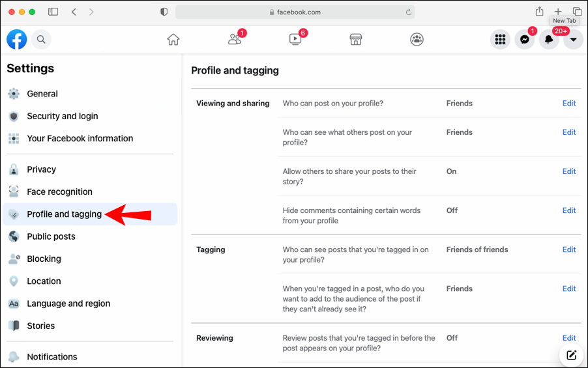
Task: Click the Facebook search magnifier icon
Action: [41, 39]
